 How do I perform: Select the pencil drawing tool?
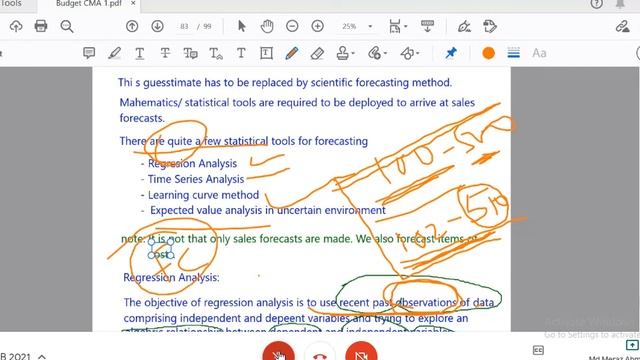[292, 53]
